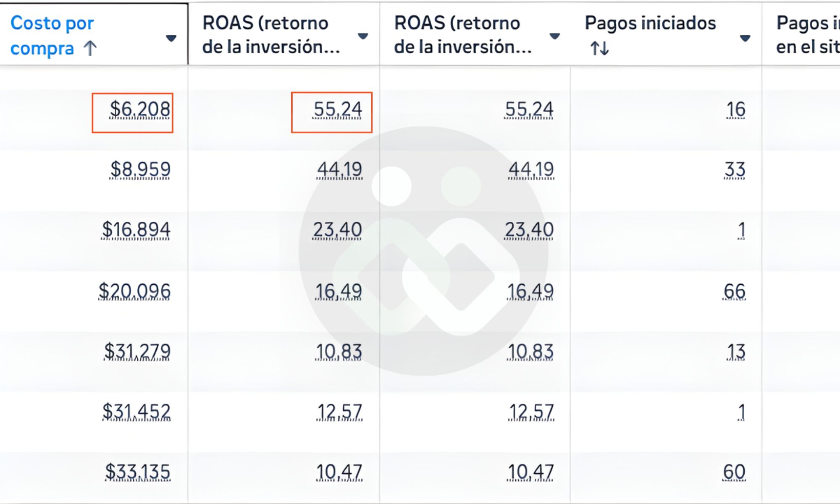Viewport: 840px width, 504px height.
Task: Open the Costo por compra column dropdown
Action: click(x=171, y=38)
